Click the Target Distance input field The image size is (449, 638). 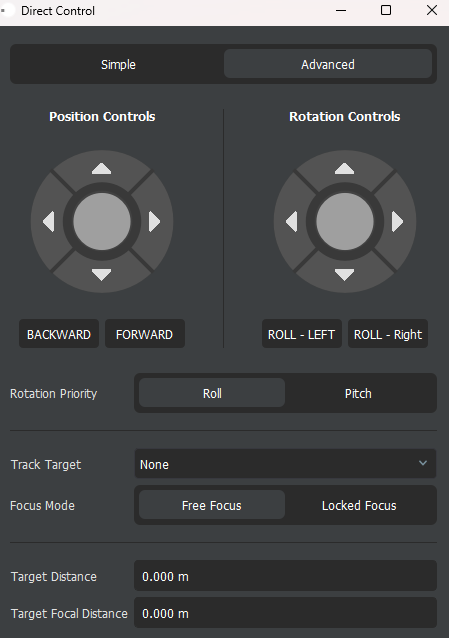click(x=285, y=576)
